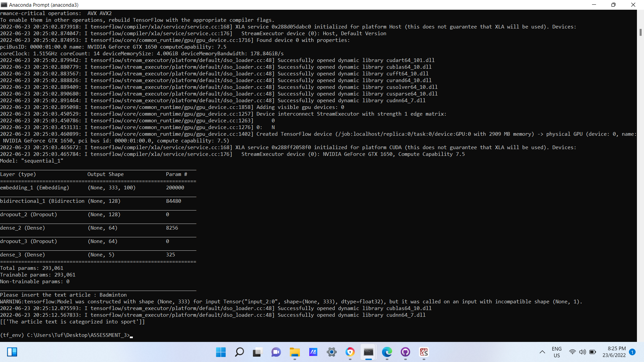Show hidden system tray icons
Viewport: 644px width, 362px height.
click(542, 352)
